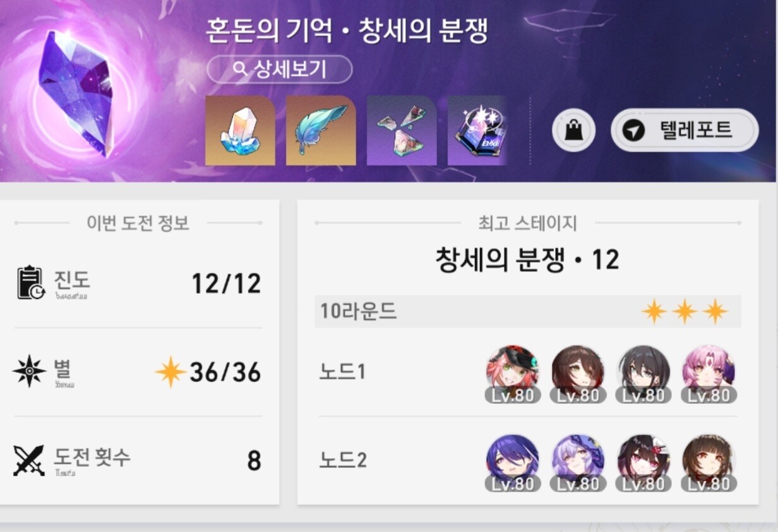The width and height of the screenshot is (778, 532).
Task: Select second 노드2 lavender-haired character
Action: click(578, 463)
